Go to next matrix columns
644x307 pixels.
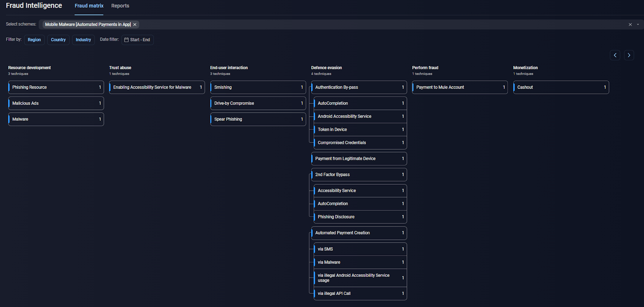tap(629, 55)
